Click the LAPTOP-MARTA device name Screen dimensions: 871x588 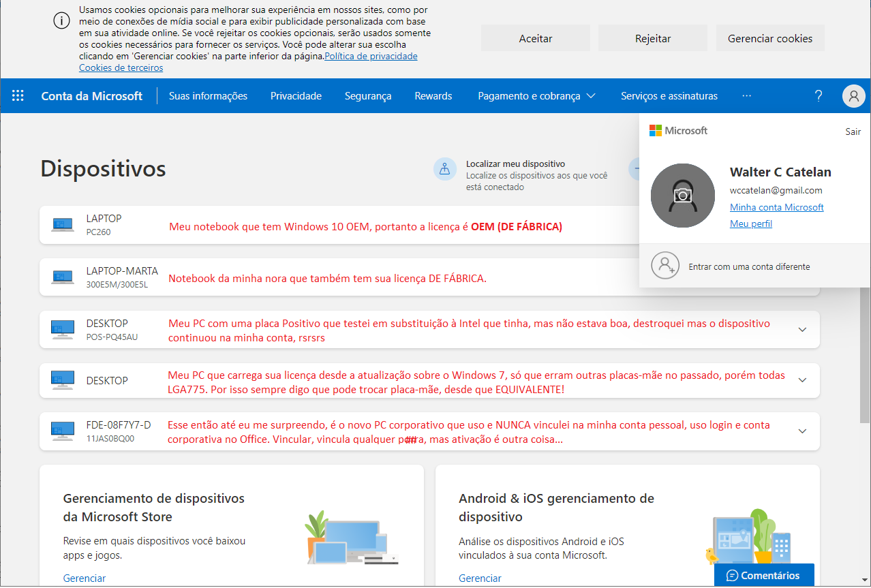(122, 270)
